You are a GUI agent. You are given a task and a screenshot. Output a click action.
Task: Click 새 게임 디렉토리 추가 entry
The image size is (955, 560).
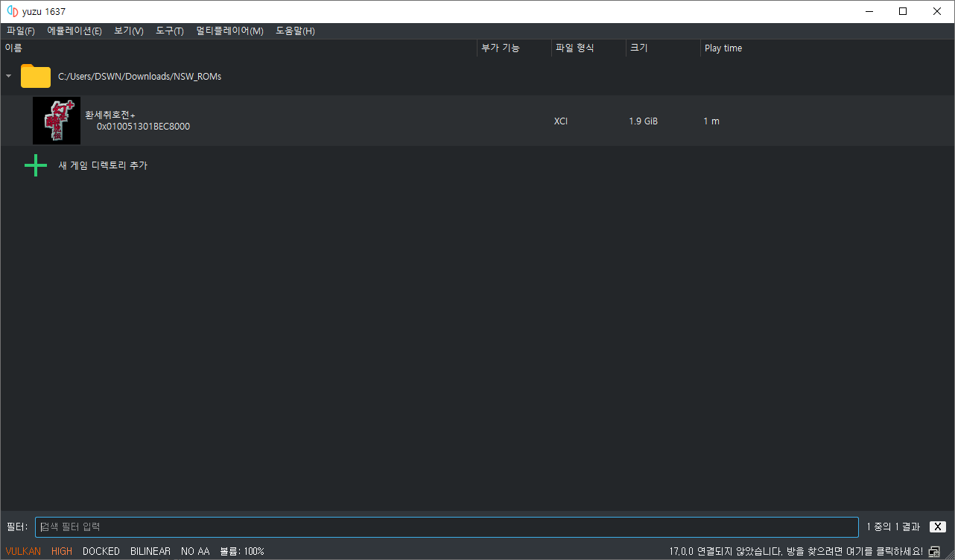[103, 165]
